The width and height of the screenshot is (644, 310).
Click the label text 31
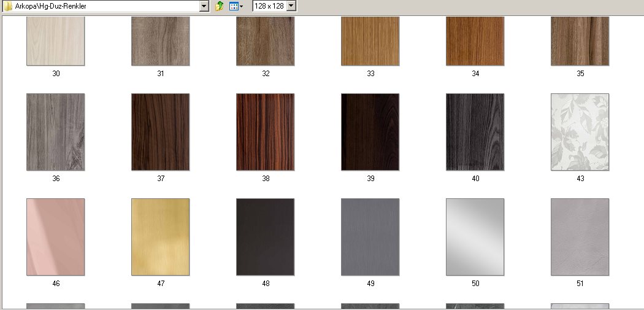tap(161, 74)
